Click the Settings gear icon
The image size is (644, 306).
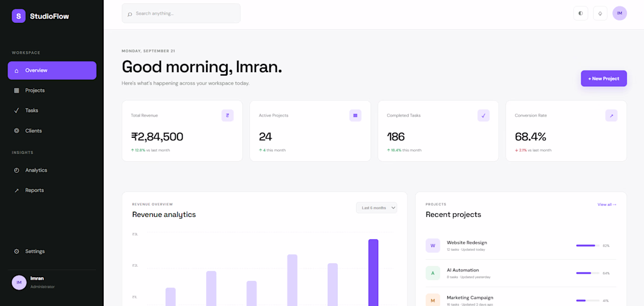(x=16, y=251)
